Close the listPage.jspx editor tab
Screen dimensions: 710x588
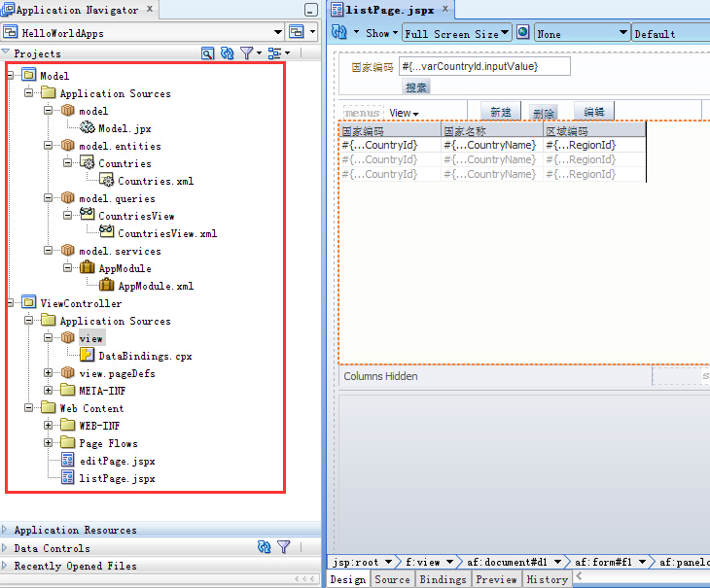click(x=445, y=9)
